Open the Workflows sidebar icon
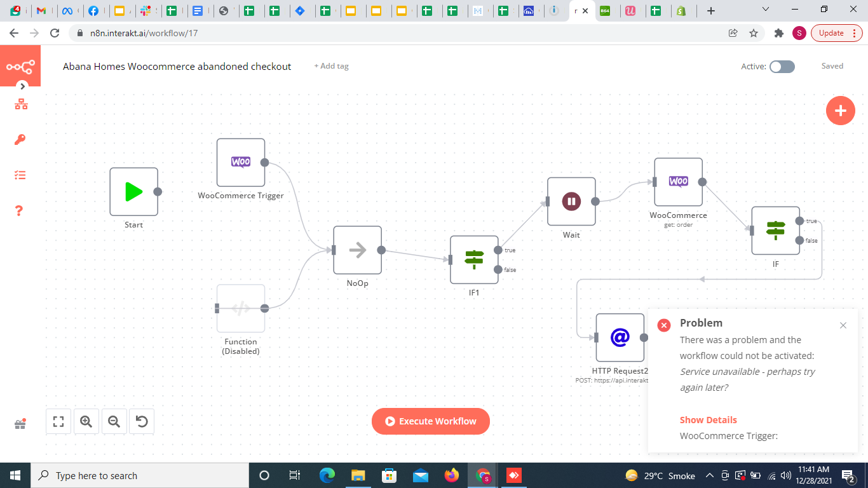The width and height of the screenshot is (868, 488). 21,105
